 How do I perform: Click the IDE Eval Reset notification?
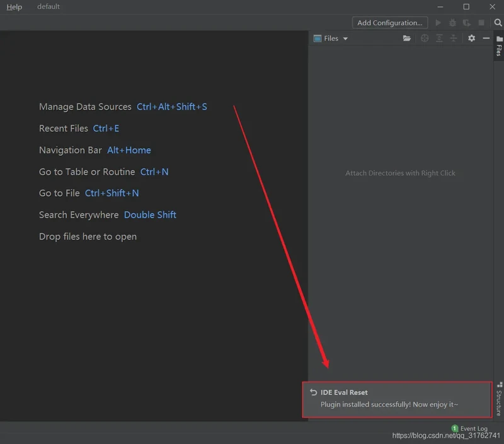point(396,399)
